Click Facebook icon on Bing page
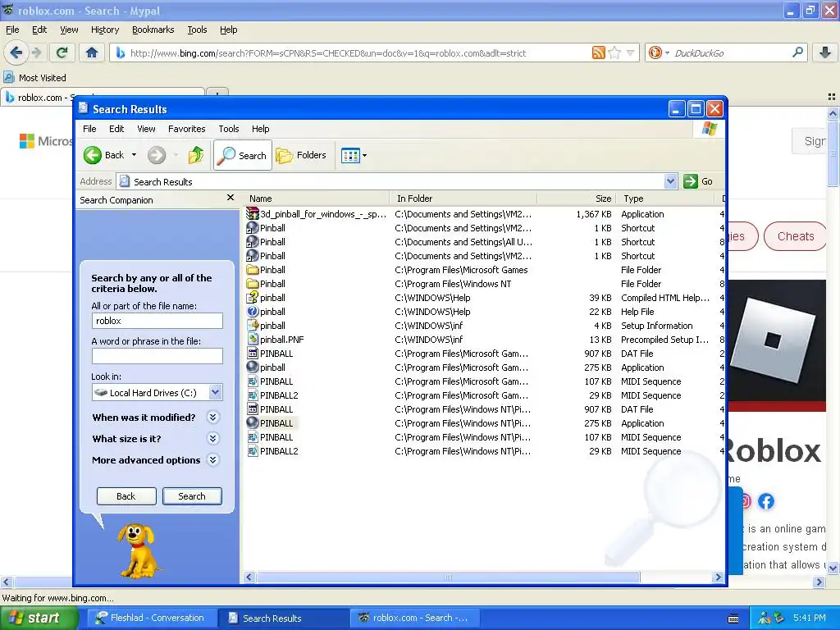Screen dimensions: 840x630 point(765,501)
